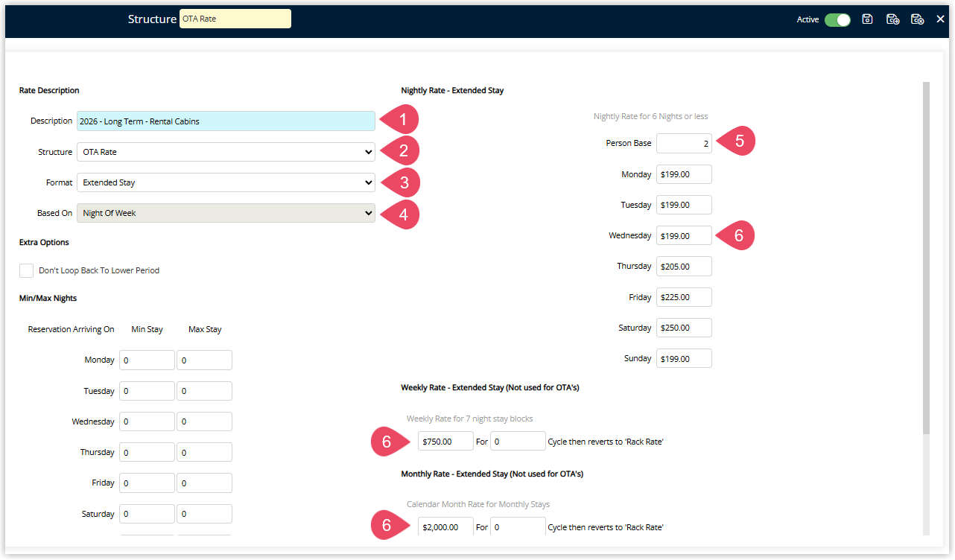The height and width of the screenshot is (560, 955).
Task: Toggle the Active switch off
Action: click(837, 20)
